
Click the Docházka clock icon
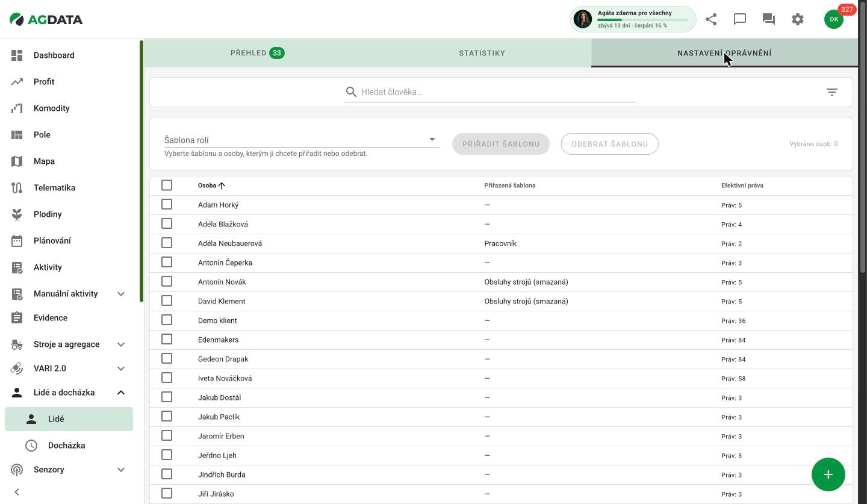click(x=31, y=446)
